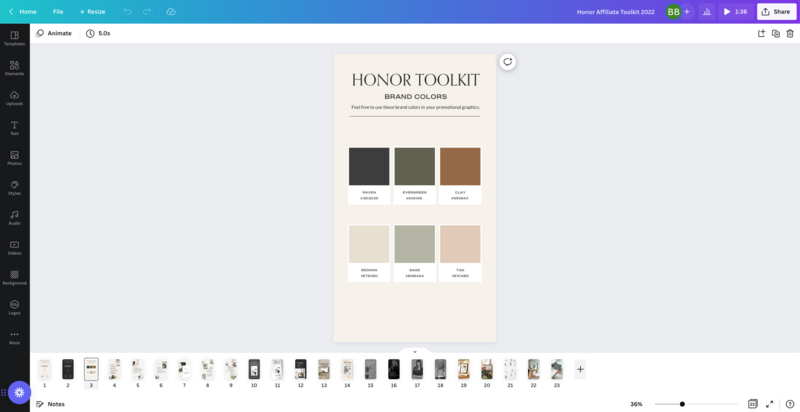Click the 5.0s page timing button
The image size is (800, 412).
tap(98, 33)
